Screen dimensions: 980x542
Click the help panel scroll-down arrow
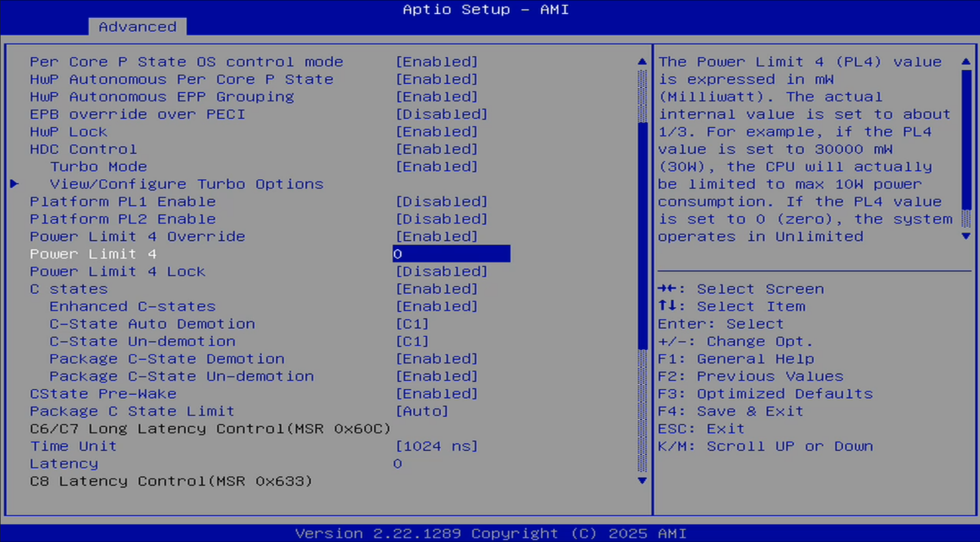(966, 236)
